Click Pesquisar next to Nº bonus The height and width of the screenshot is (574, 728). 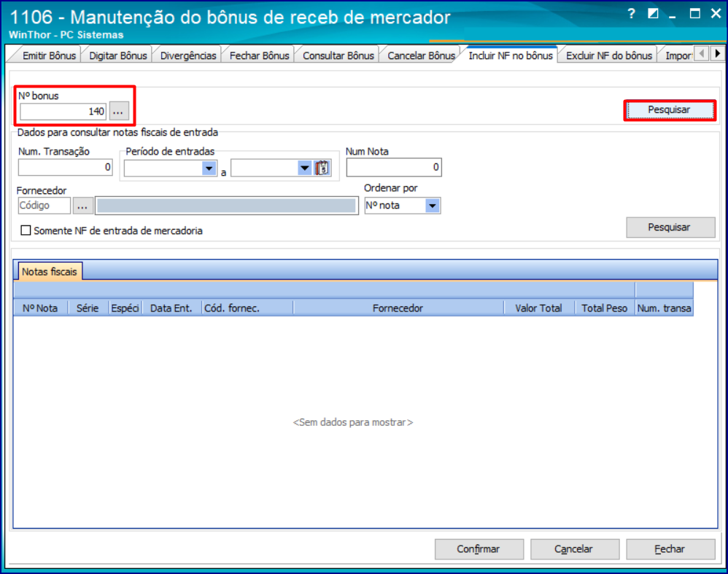click(x=669, y=110)
